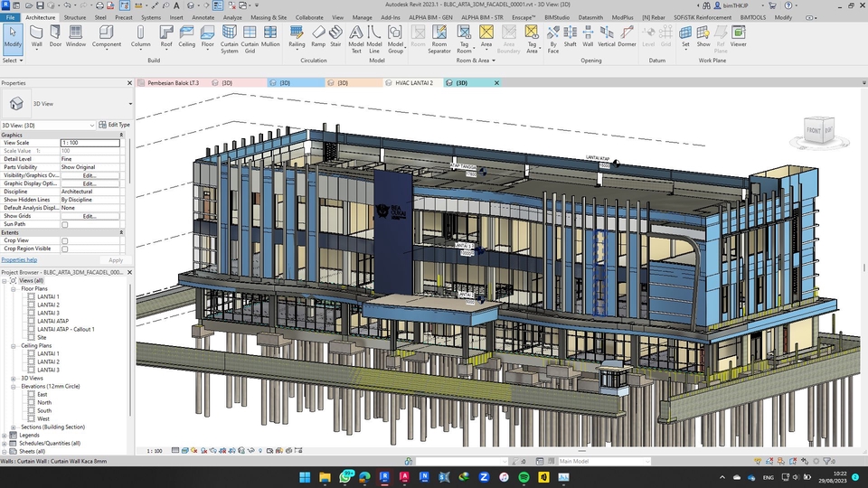
Task: Select the Mullion tool
Action: [270, 36]
